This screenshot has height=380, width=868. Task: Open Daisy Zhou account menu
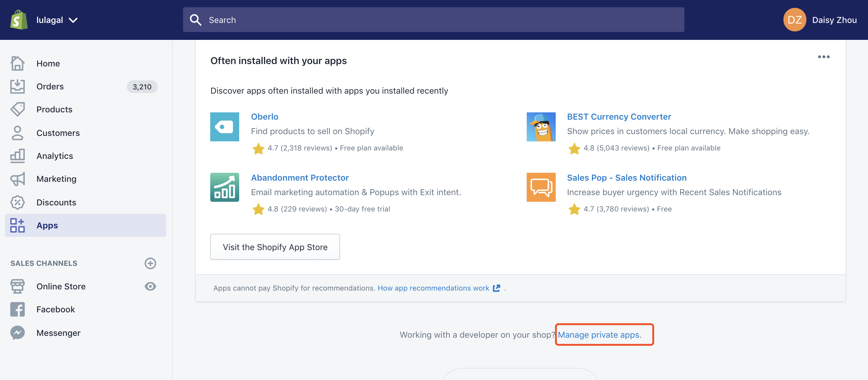click(834, 20)
